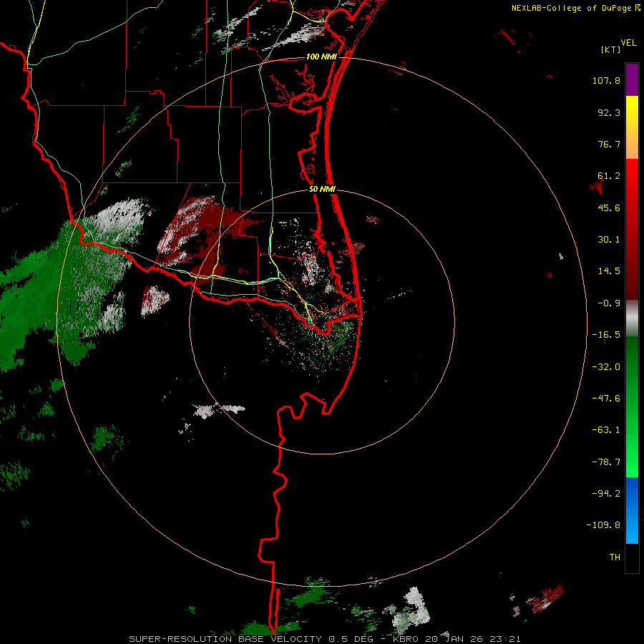Click the [KT] units label
This screenshot has height=644, width=644.
[x=610, y=49]
